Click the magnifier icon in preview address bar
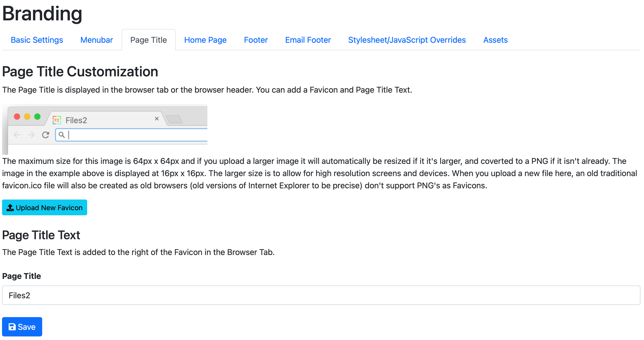The image size is (644, 340). pos(62,135)
